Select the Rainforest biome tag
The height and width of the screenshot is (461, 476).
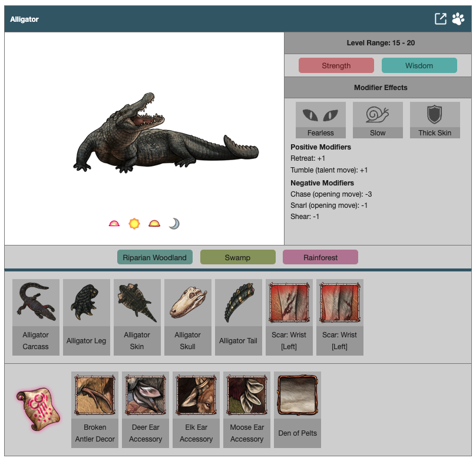(x=320, y=257)
